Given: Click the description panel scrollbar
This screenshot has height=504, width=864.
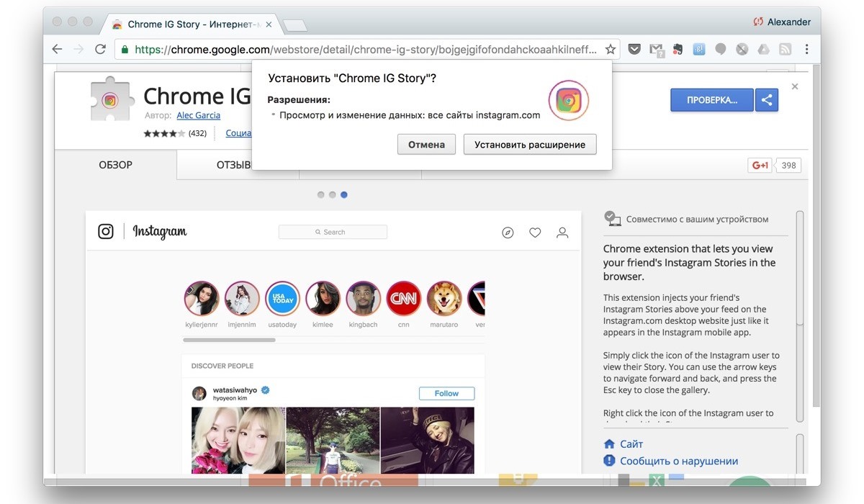Looking at the screenshot, I should click(800, 266).
